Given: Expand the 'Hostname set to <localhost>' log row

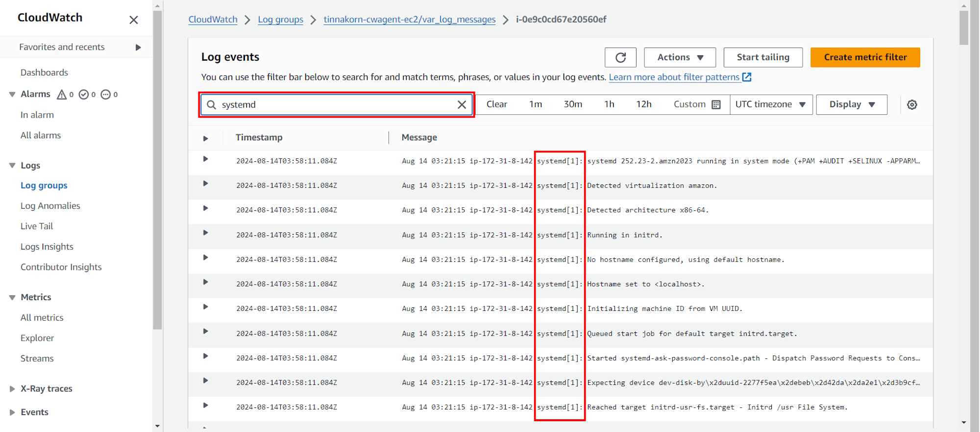Looking at the screenshot, I should click(206, 282).
